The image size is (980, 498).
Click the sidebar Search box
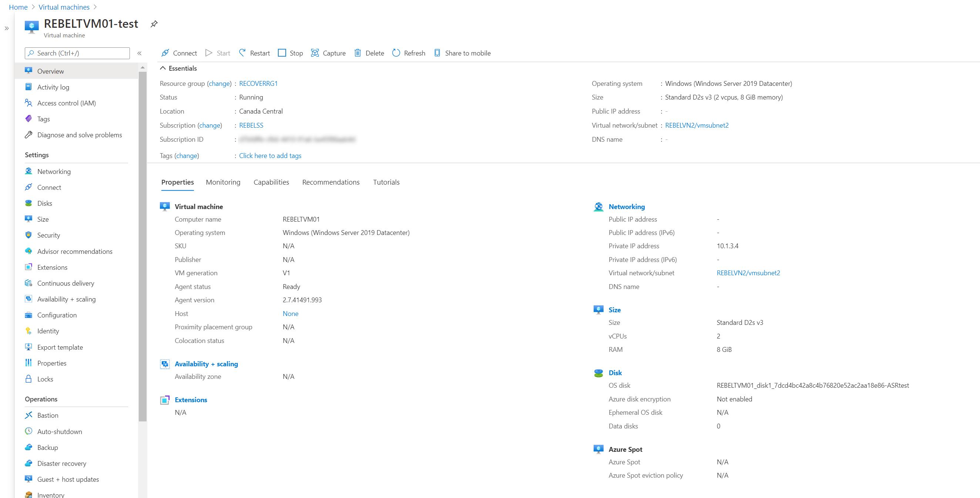tap(77, 53)
